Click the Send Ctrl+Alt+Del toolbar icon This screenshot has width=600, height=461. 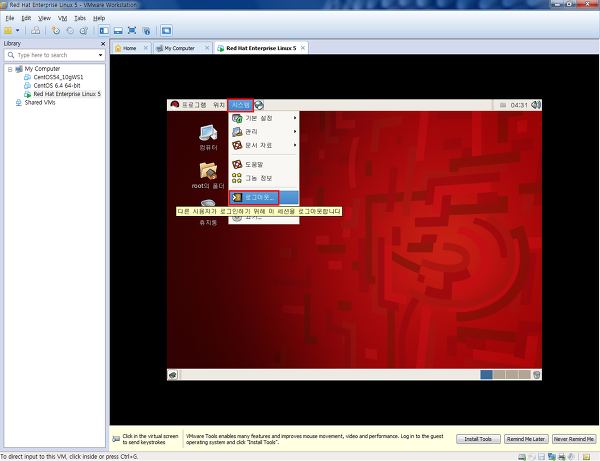pyautogui.click(x=36, y=31)
